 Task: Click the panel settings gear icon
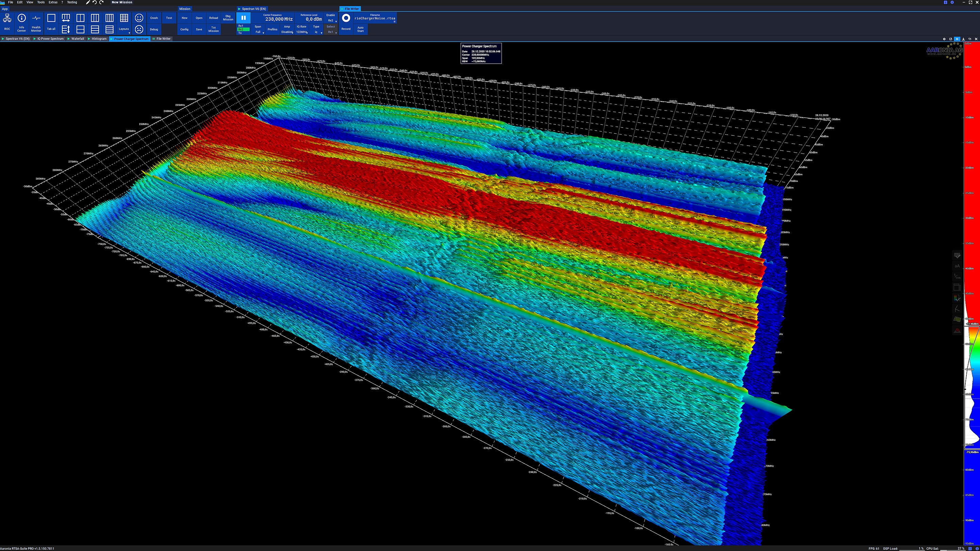[944, 39]
